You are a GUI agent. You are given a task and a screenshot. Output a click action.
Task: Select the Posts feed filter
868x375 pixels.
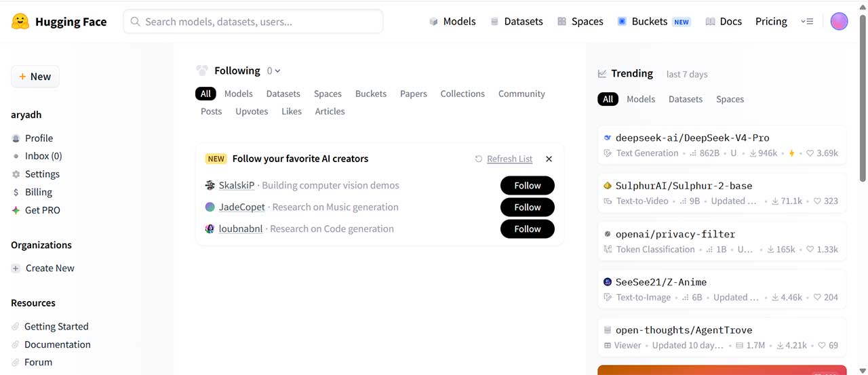212,111
